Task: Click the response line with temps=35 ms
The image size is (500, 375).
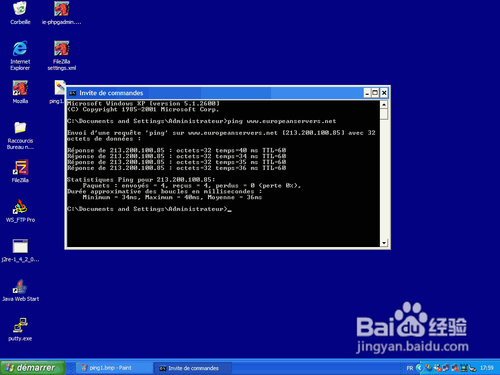Action: coord(177,162)
